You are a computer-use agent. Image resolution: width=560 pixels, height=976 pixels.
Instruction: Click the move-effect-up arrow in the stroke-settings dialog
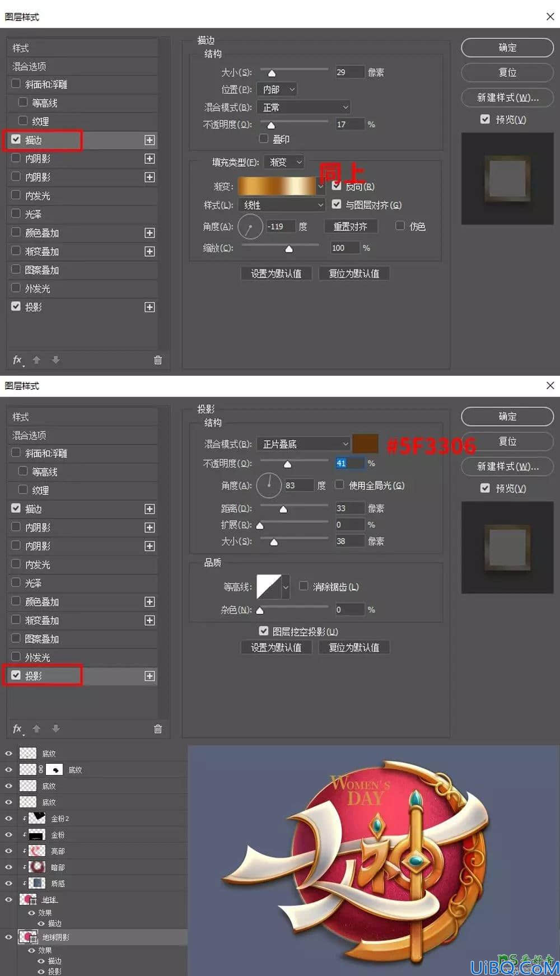point(36,360)
